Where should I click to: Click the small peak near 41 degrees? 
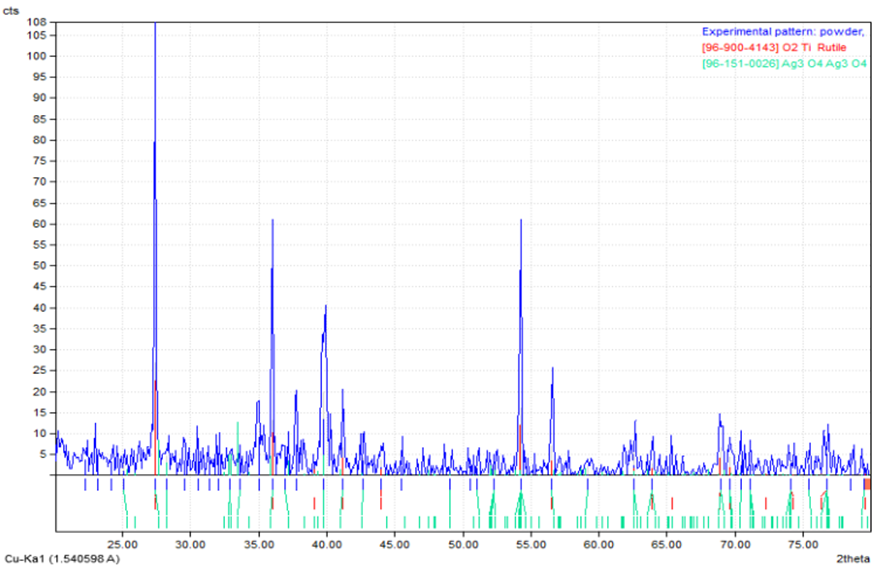pos(342,391)
